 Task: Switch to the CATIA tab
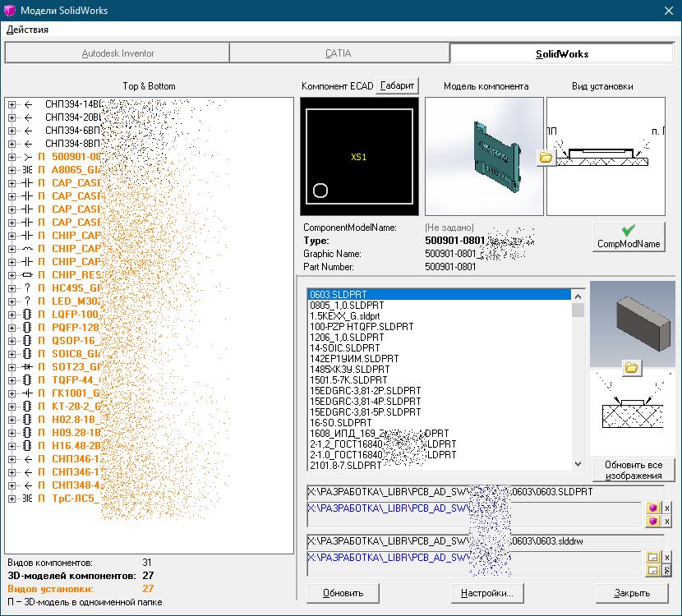pos(339,53)
